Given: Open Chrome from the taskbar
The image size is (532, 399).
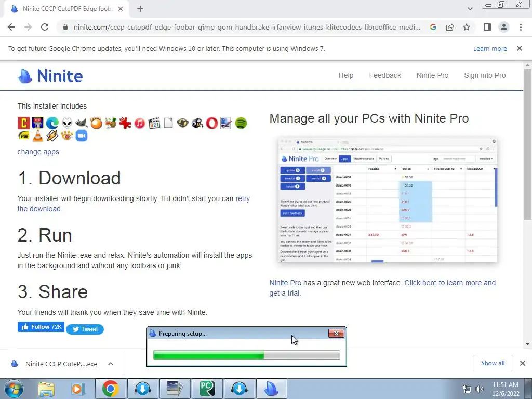Looking at the screenshot, I should [111, 389].
